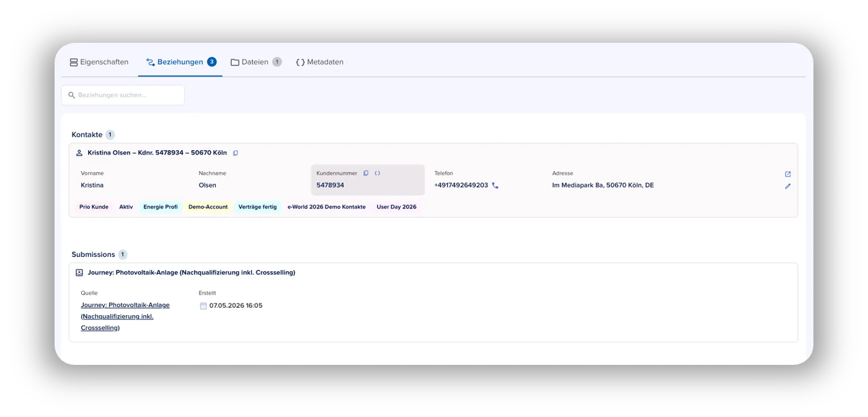Click the Kontakte count badge

pyautogui.click(x=110, y=135)
